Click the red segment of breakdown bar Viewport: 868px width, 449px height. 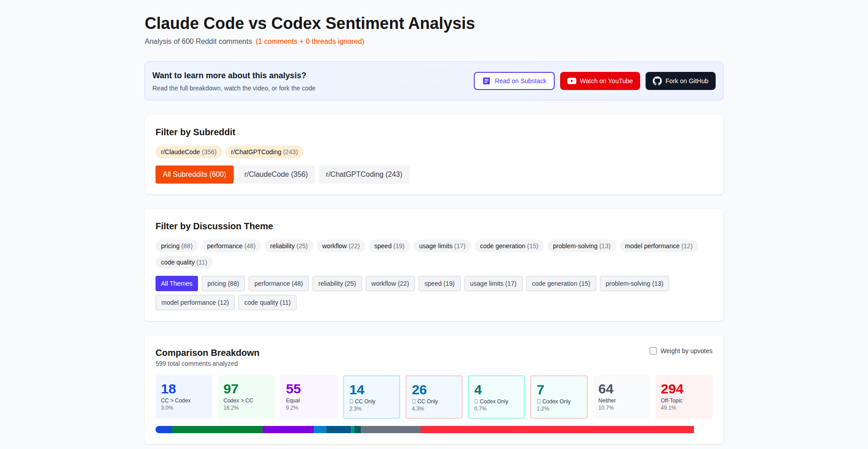[556, 430]
